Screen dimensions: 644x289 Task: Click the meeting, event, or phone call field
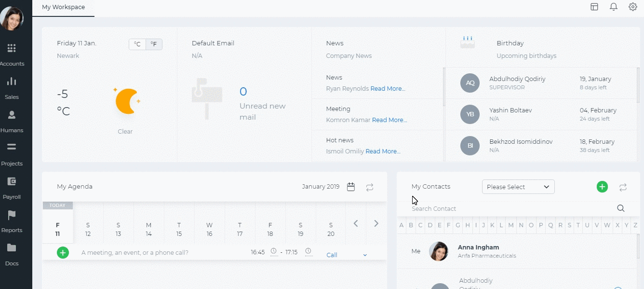(x=135, y=253)
